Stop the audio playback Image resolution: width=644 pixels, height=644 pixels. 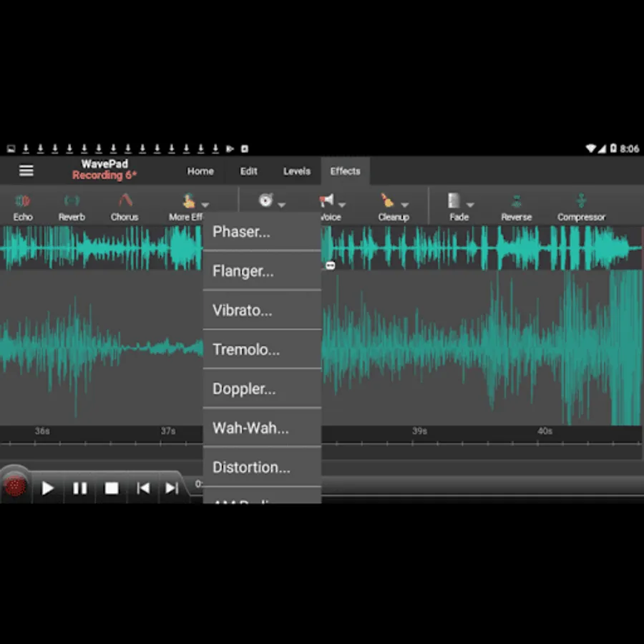tap(112, 487)
